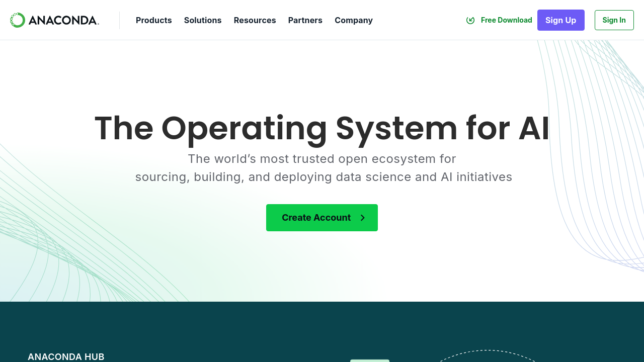Image resolution: width=644 pixels, height=362 pixels.
Task: Click the ANACONDA HUB heading
Action: [x=66, y=357]
